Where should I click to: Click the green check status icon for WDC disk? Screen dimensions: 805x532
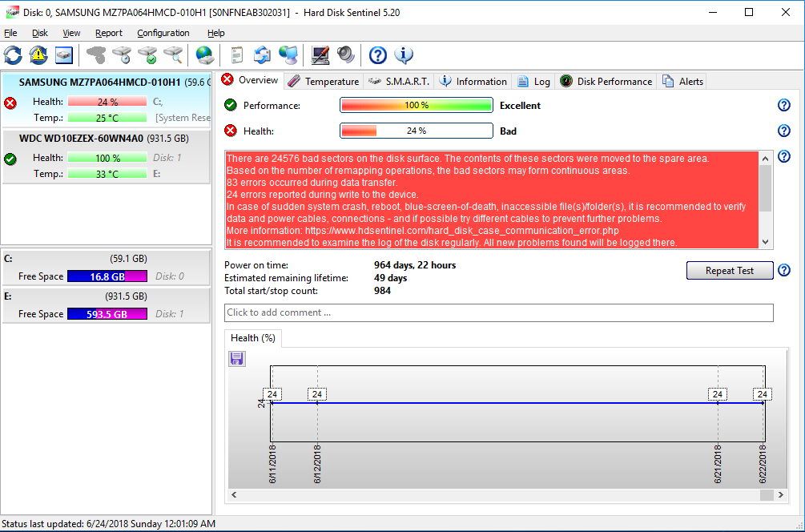(x=10, y=159)
